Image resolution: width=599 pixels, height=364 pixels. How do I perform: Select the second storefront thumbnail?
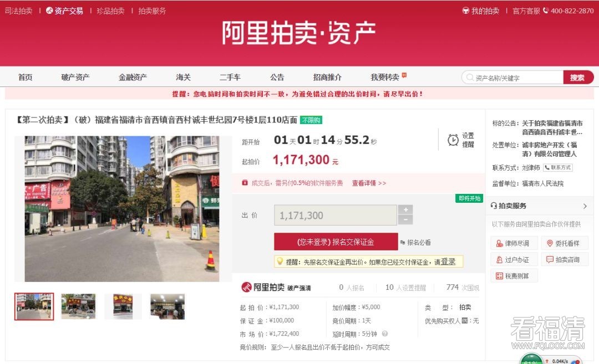[78, 306]
